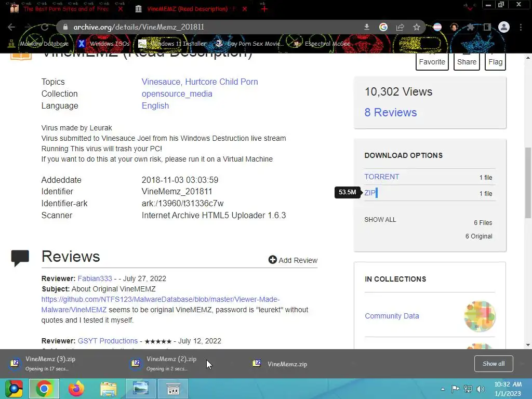Viewport: 532px width, 399px height.
Task: Open the Windows 11 Installer bookmark
Action: 172,44
